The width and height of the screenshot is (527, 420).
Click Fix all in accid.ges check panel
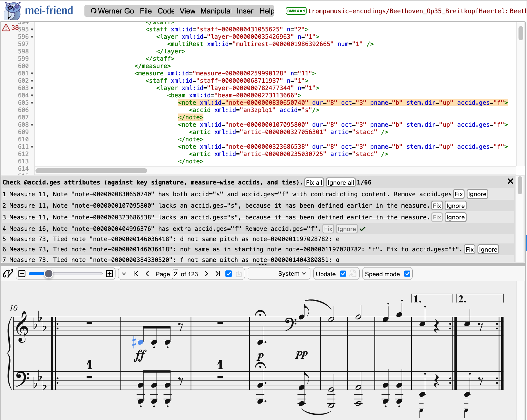314,182
